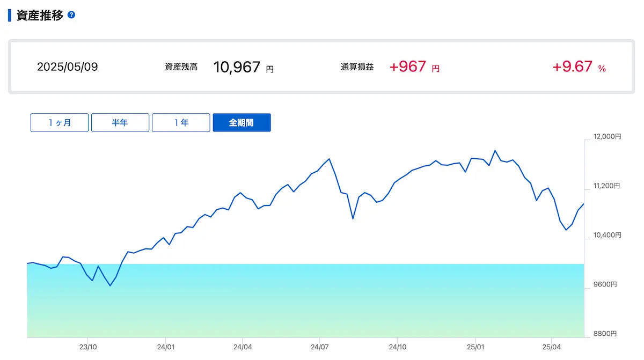Click the 24/07 x-axis label
644x360 pixels.
319,347
